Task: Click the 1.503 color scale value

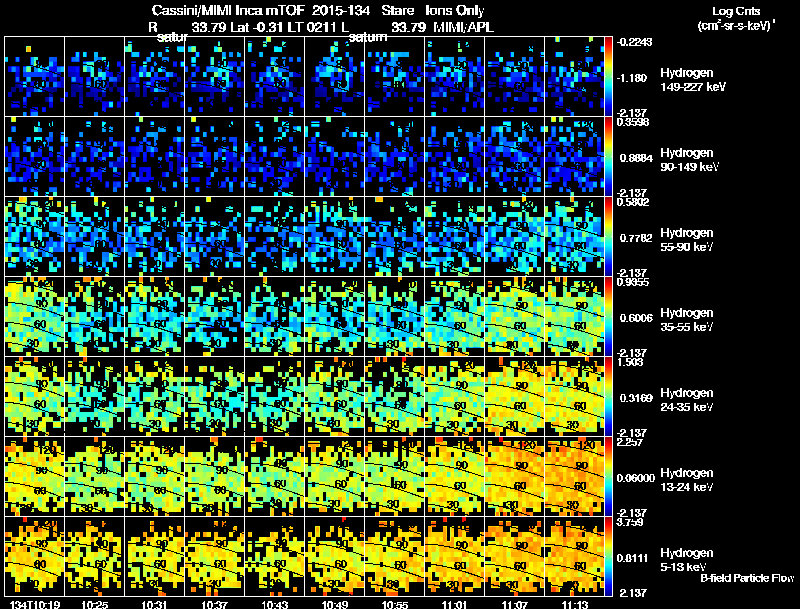Action: point(630,362)
